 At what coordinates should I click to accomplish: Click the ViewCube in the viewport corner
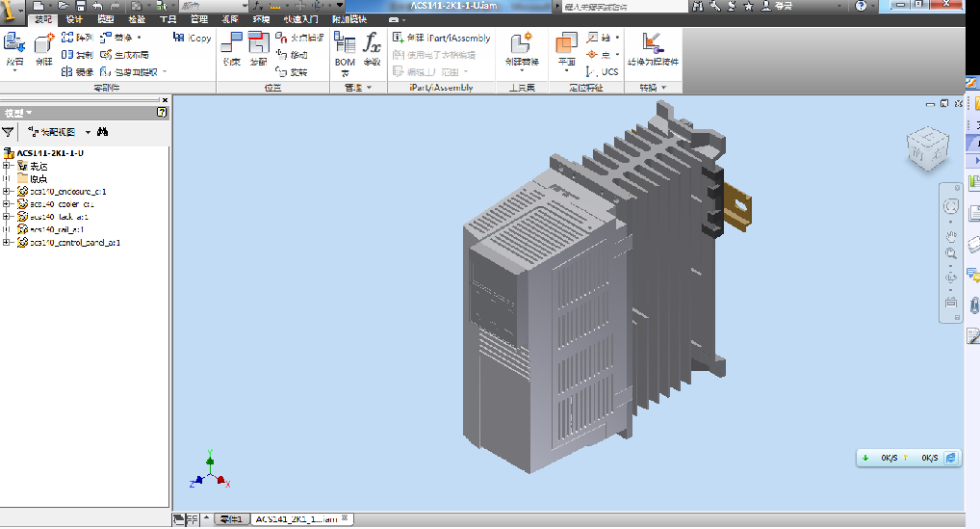pyautogui.click(x=927, y=148)
